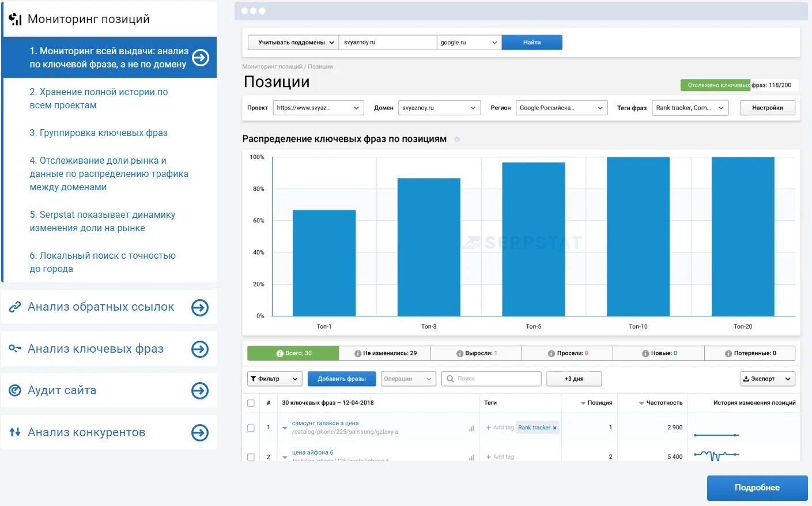Image resolution: width=812 pixels, height=506 pixels.
Task: Select the Не изменились: 29 tab
Action: pos(385,353)
